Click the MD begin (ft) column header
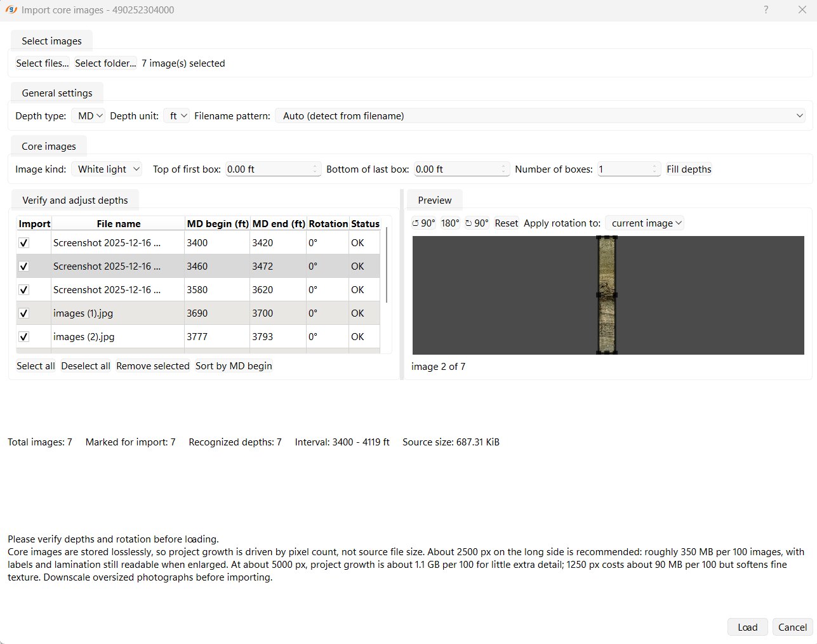The width and height of the screenshot is (817, 644). coord(218,223)
